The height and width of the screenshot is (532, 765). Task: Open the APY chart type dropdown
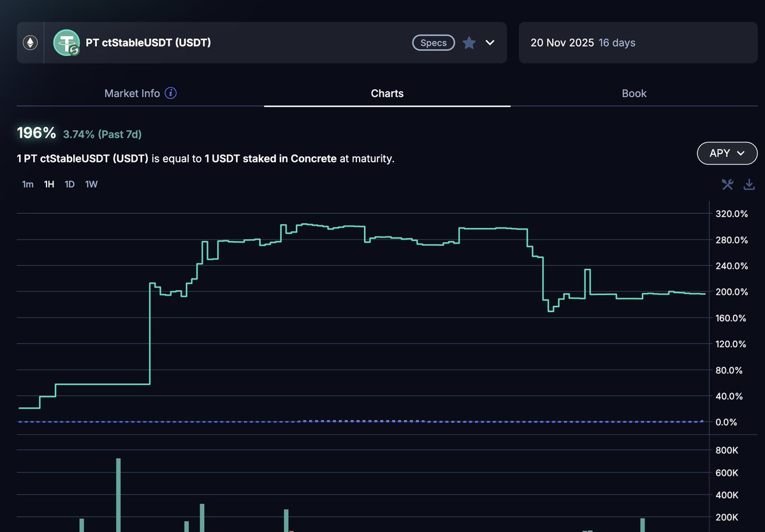click(x=727, y=153)
